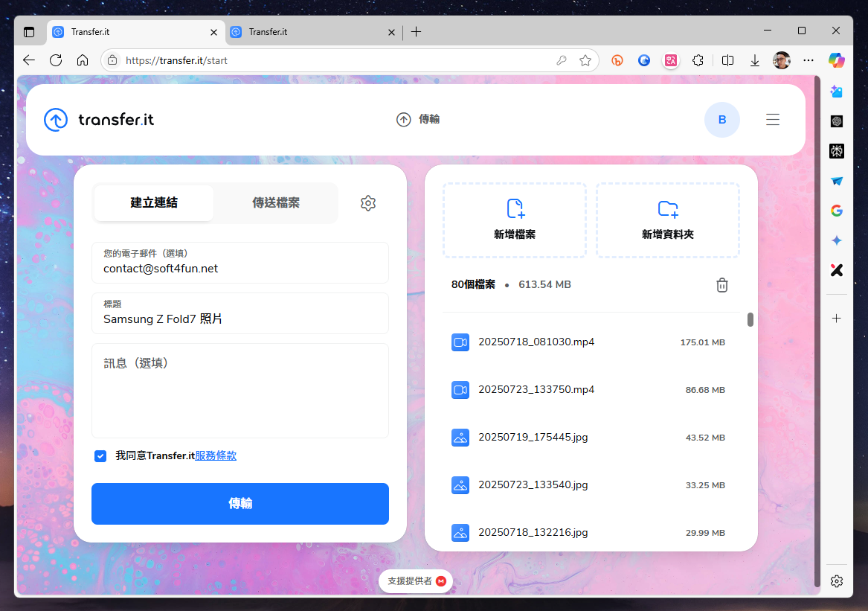Viewport: 868px width, 611px height.
Task: Click the transfer.it logo
Action: (x=99, y=120)
